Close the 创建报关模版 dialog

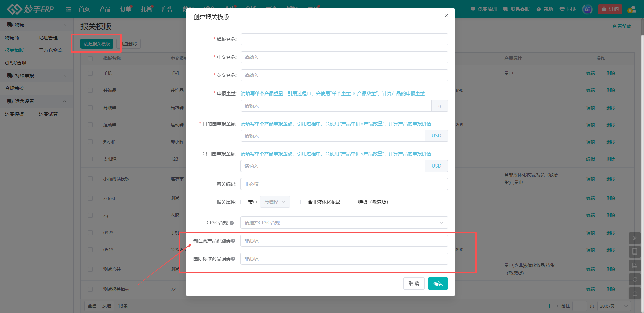click(446, 15)
